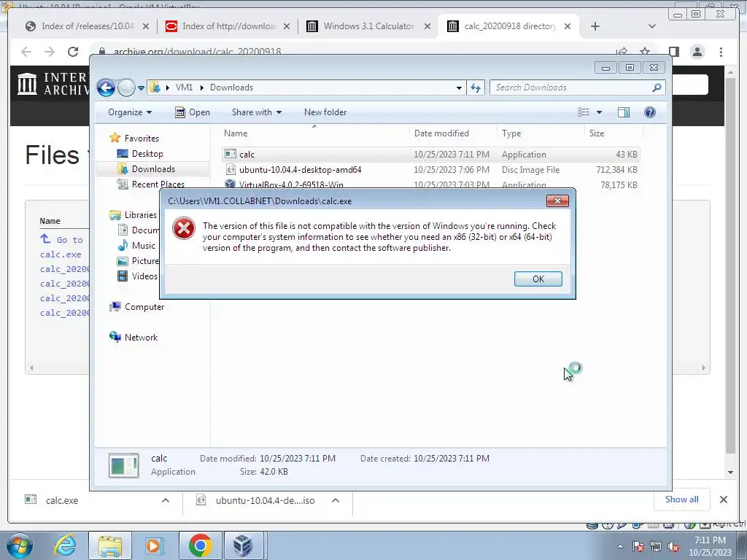This screenshot has width=747, height=560.
Task: Open the Share with menu
Action: coord(256,112)
